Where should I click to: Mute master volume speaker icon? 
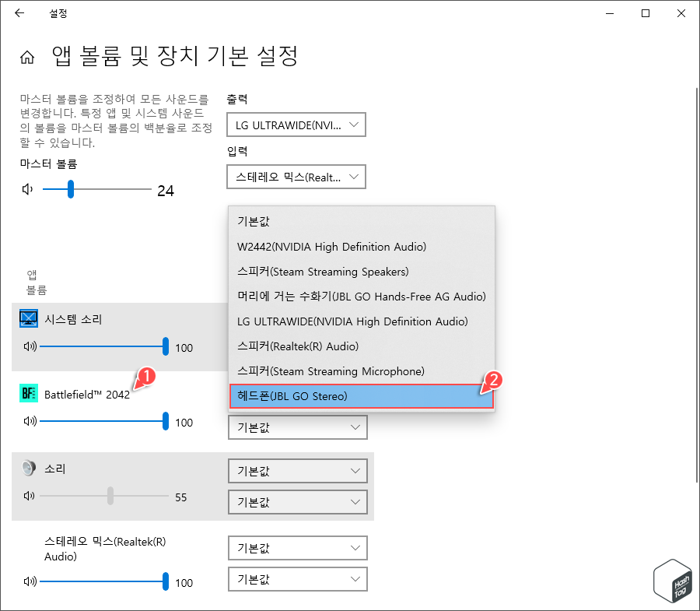pyautogui.click(x=28, y=189)
